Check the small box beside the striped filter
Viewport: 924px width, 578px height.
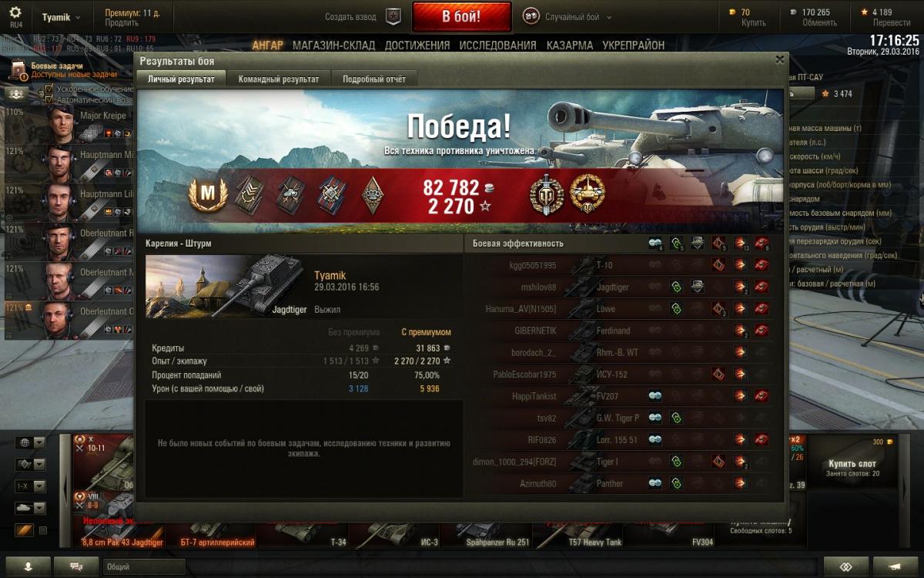tap(43, 530)
